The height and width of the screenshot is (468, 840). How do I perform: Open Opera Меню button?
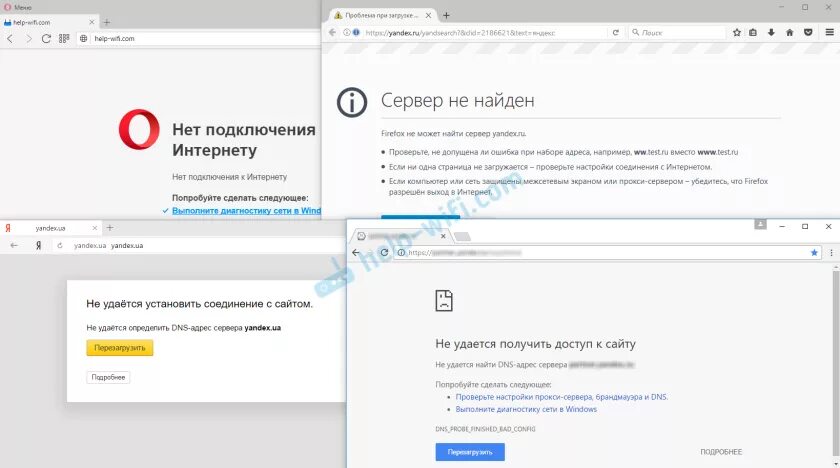click(18, 7)
